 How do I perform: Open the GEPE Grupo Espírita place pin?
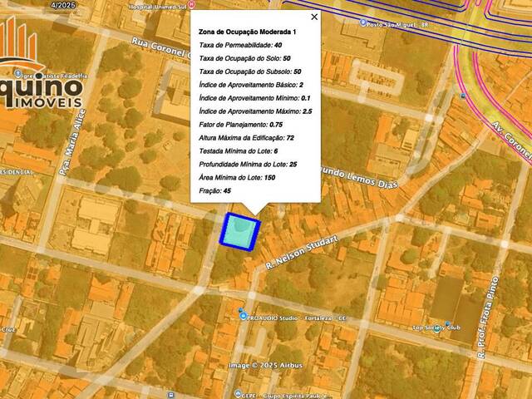(239, 394)
